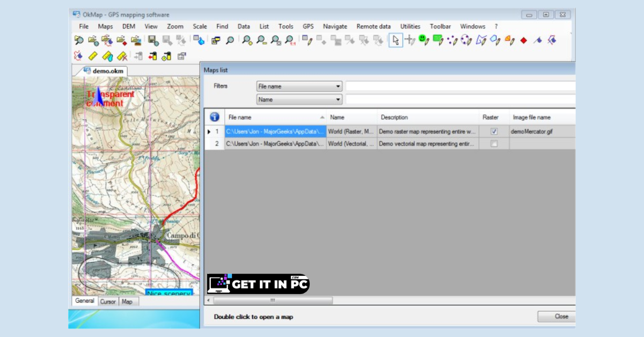Select row 2 World (Vectorial, ... name cell

tap(352, 144)
